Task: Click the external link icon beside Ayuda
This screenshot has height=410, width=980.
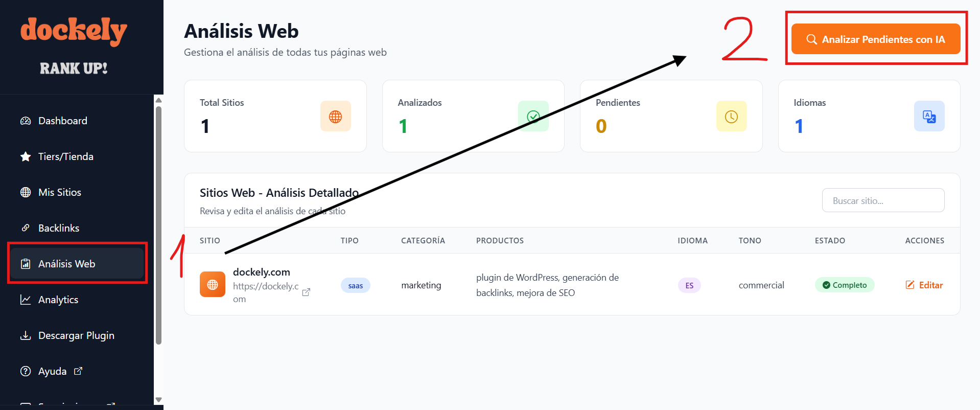Action: click(78, 371)
